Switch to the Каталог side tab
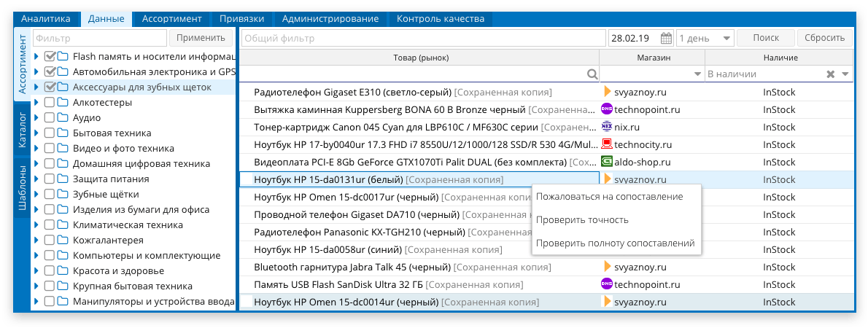The height and width of the screenshot is (328, 868). 22,131
